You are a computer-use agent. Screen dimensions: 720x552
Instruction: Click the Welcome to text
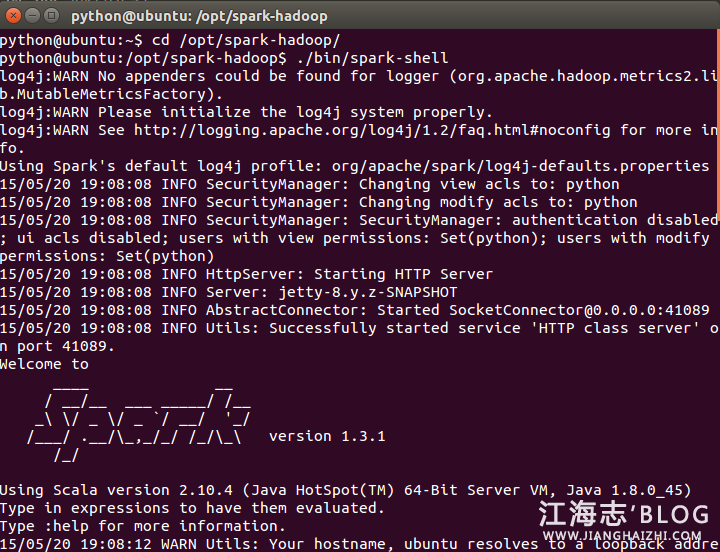45,364
